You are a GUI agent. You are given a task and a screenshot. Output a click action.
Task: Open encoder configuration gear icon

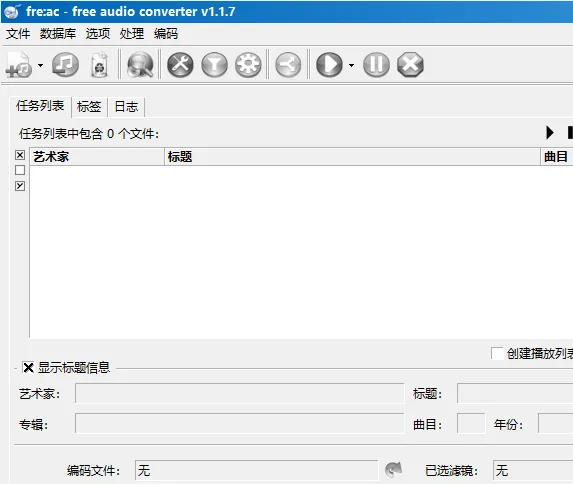pos(248,65)
